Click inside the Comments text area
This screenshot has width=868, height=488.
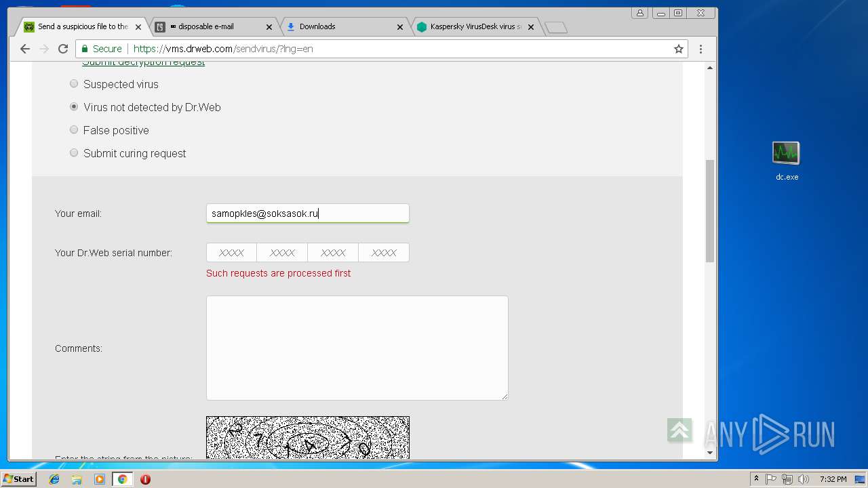click(357, 348)
